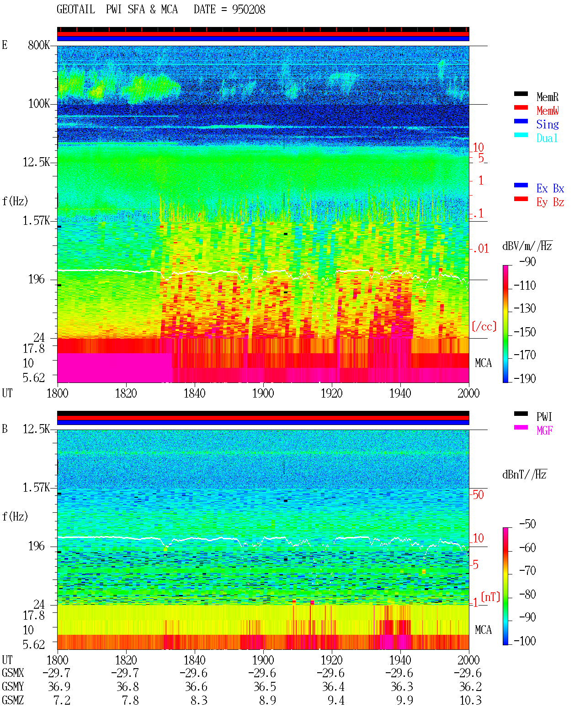The image size is (585, 728).
Task: Select the GSMX row label
Action: [x=13, y=673]
